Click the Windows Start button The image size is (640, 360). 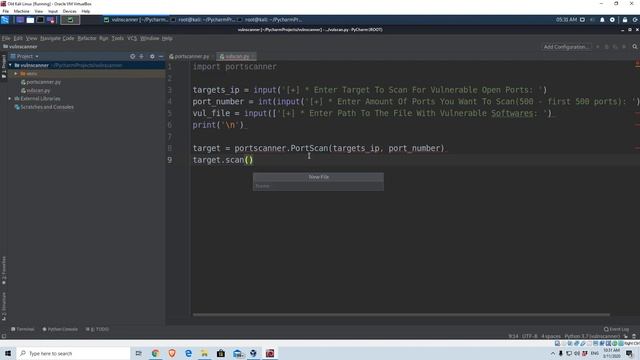[x=8, y=353]
